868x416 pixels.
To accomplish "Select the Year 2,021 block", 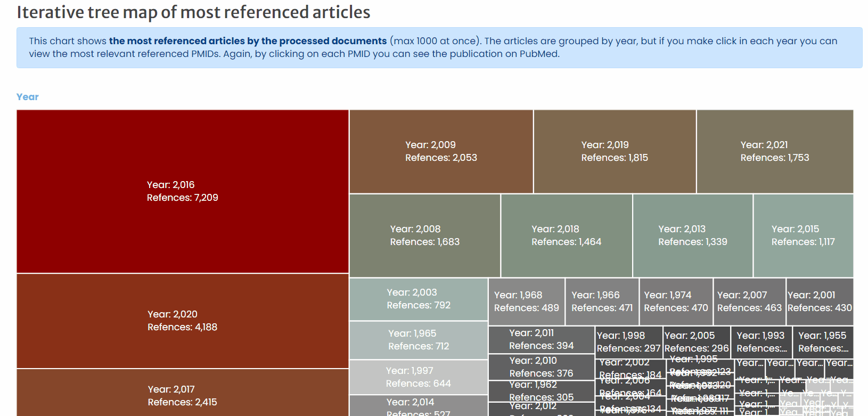I will click(775, 151).
